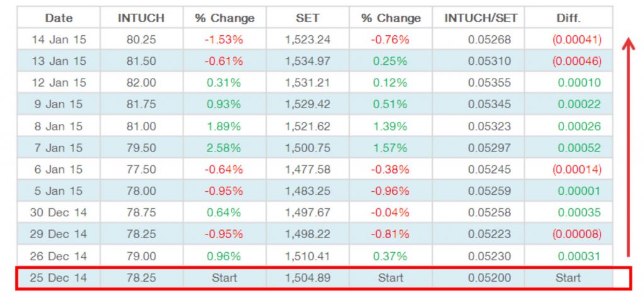Select Diff. value 0.00052
This screenshot has height=298, width=644.
(579, 148)
